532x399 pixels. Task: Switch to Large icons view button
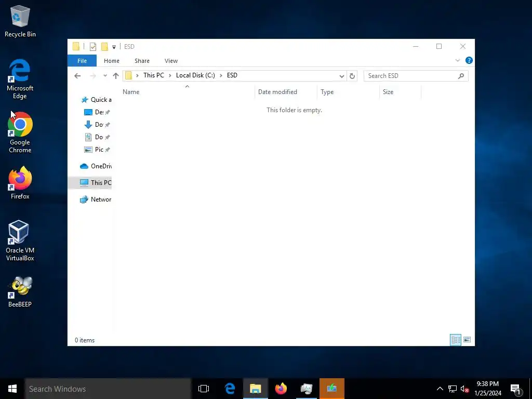467,340
